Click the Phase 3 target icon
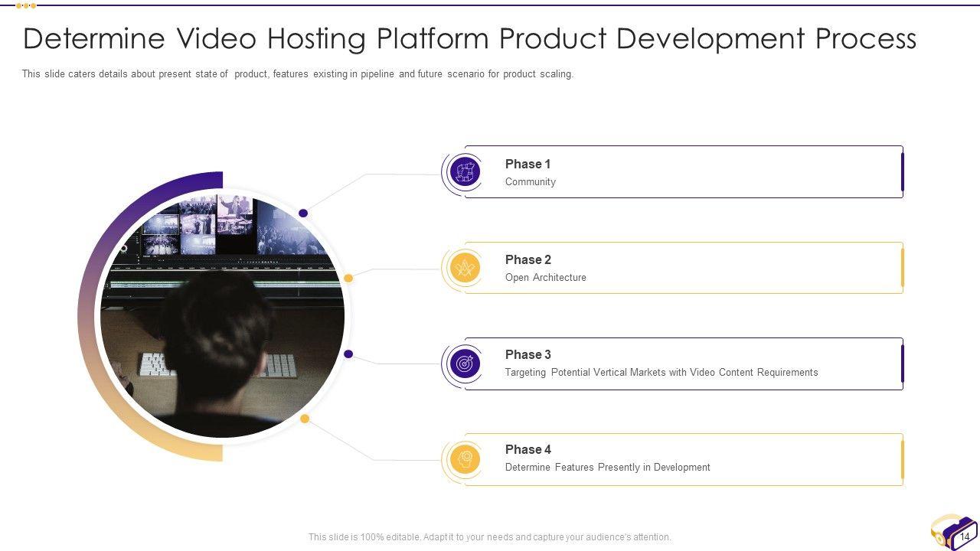980x551 pixels. pyautogui.click(x=465, y=364)
